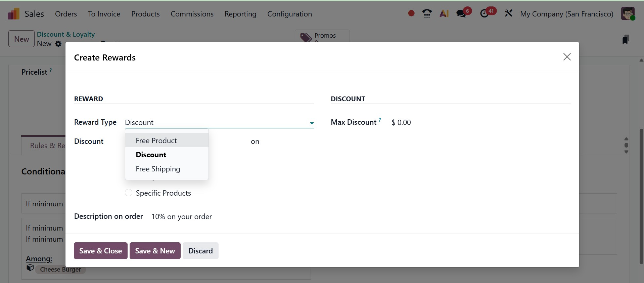
Task: Close the Create Rewards dialog
Action: coord(567,57)
